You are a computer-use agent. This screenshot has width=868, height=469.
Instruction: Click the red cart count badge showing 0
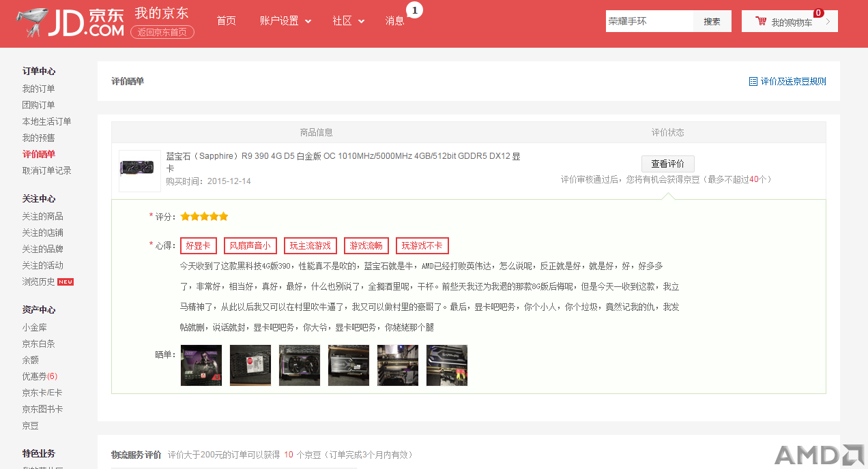pos(819,13)
